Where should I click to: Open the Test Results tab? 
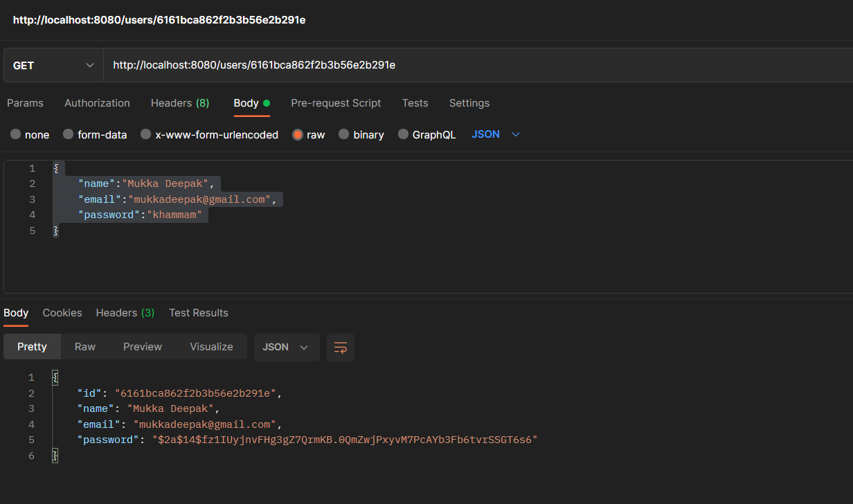coord(198,312)
